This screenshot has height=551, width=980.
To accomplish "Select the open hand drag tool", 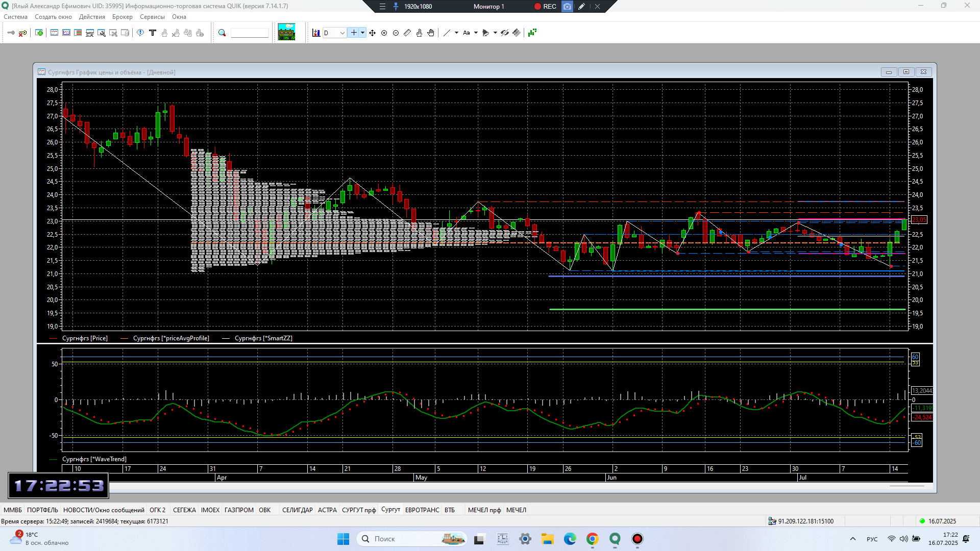I will coord(431,33).
